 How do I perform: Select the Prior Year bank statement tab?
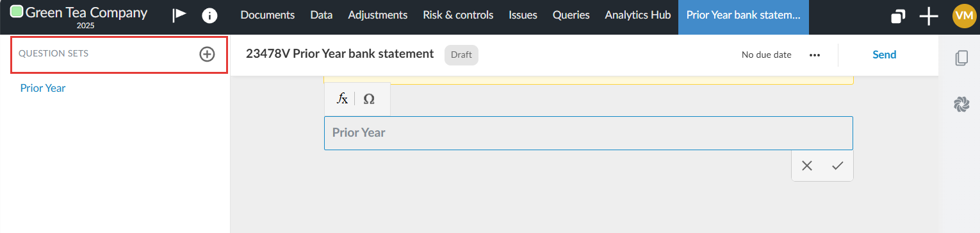[x=744, y=17]
